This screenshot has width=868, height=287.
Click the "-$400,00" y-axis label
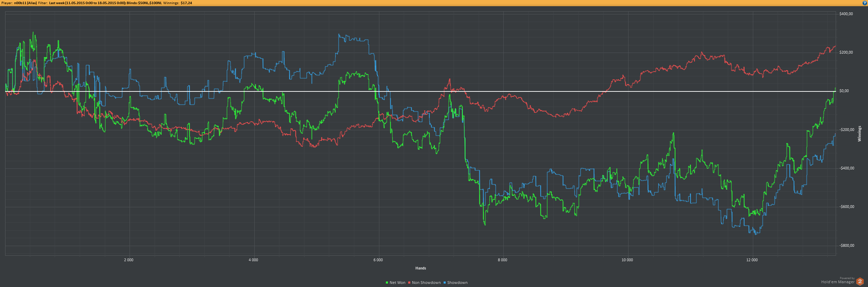pyautogui.click(x=847, y=168)
